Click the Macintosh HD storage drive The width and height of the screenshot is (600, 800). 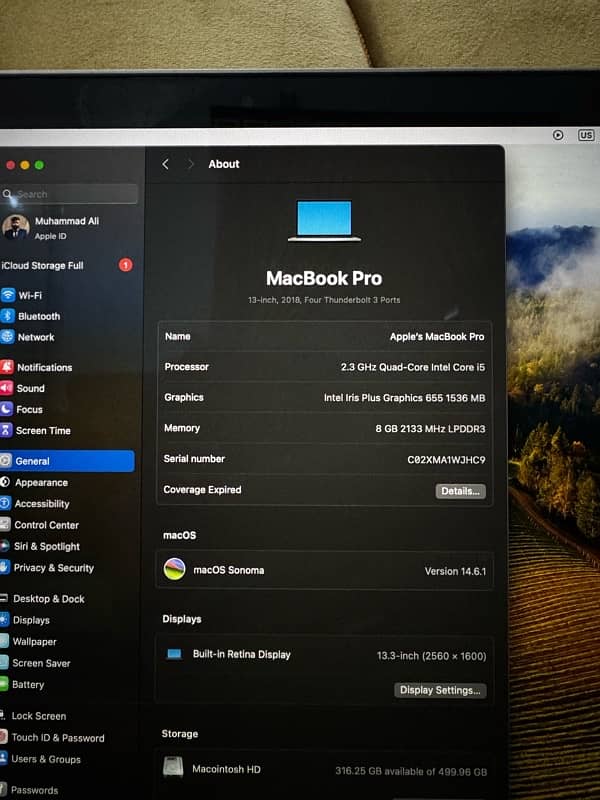[225, 769]
